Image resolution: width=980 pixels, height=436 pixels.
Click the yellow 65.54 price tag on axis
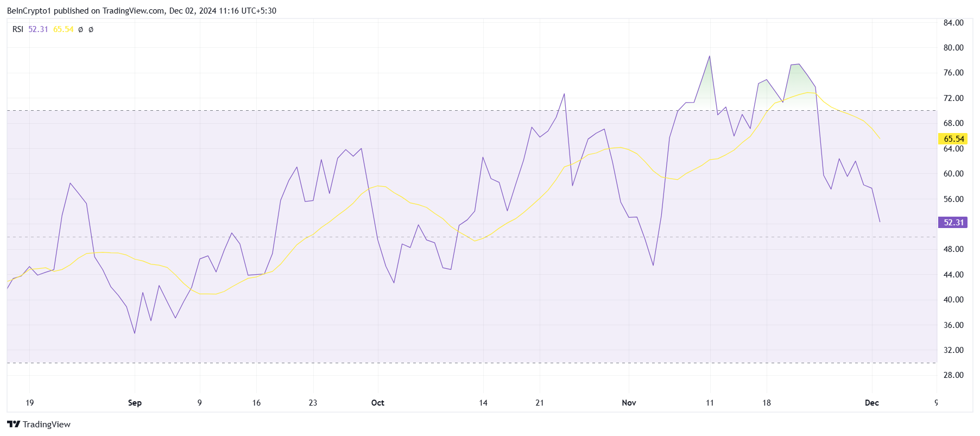(953, 139)
